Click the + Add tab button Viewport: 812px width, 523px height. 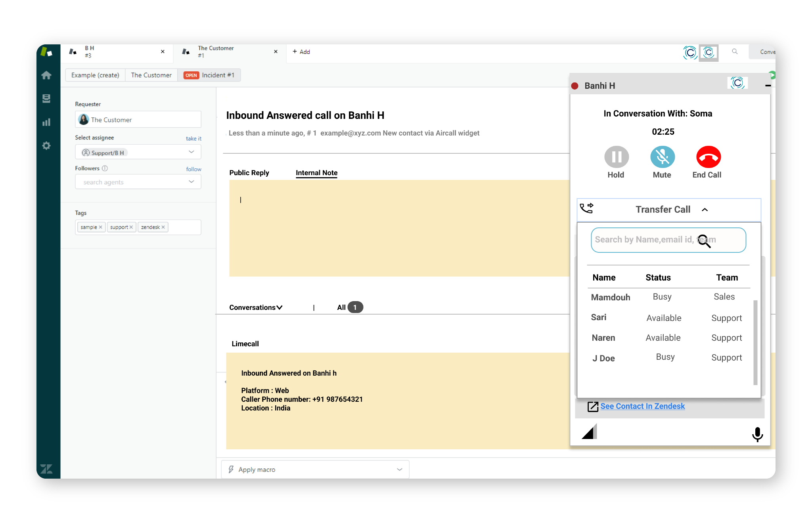(301, 52)
